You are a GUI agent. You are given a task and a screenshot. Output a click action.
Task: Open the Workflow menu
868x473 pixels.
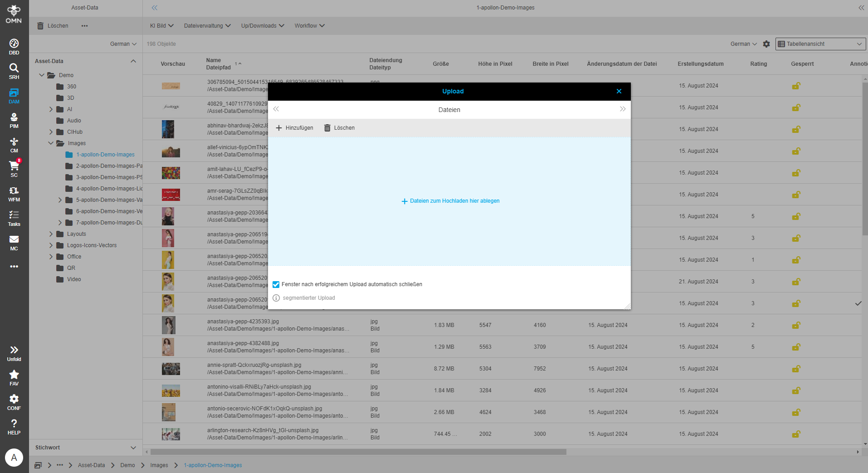309,26
